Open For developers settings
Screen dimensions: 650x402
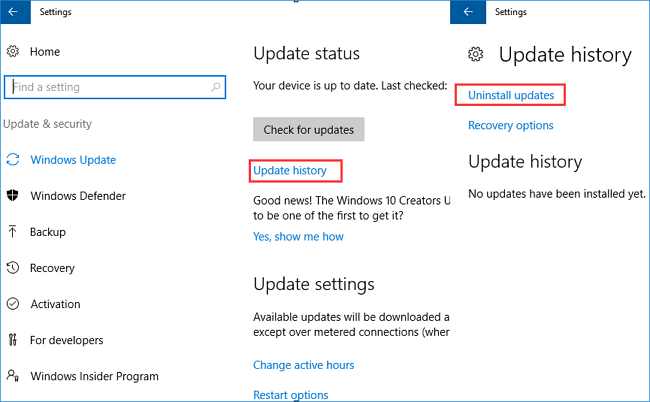tap(66, 340)
